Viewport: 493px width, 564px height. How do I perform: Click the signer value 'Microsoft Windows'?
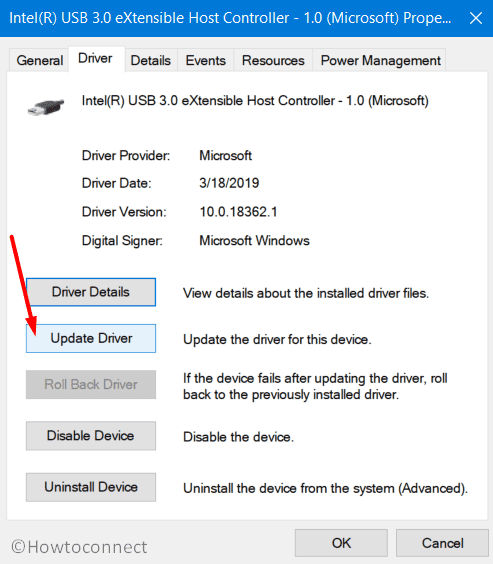(x=254, y=241)
